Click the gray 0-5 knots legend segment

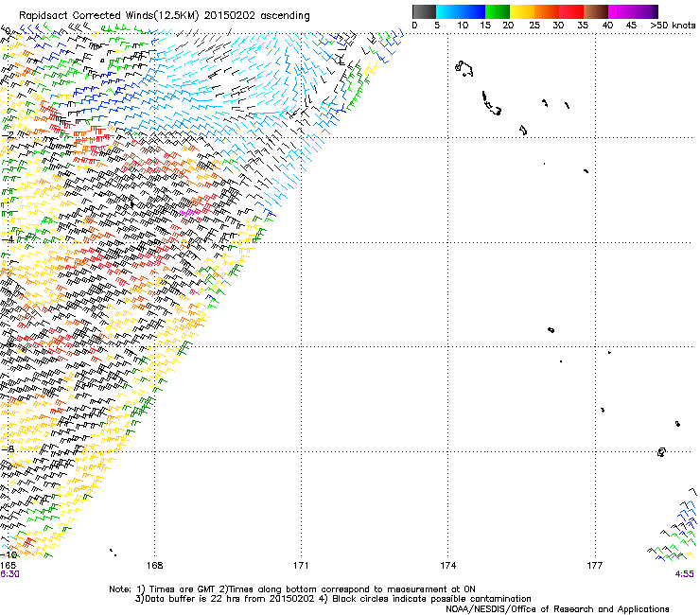(x=424, y=11)
